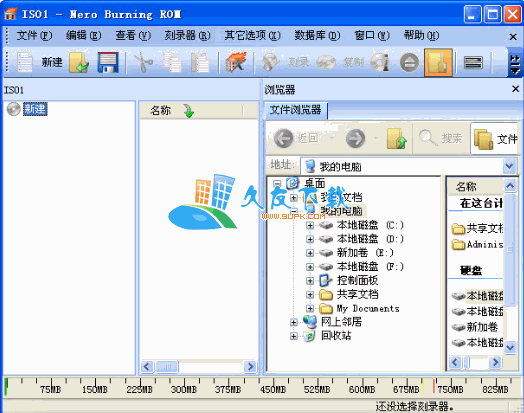Click the 文件 folders view button
The width and height of the screenshot is (524, 413).
click(x=495, y=138)
